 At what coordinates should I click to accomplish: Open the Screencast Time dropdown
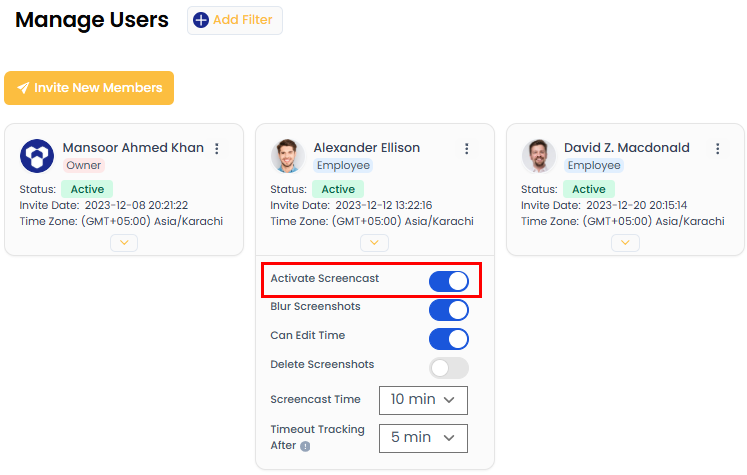(423, 400)
